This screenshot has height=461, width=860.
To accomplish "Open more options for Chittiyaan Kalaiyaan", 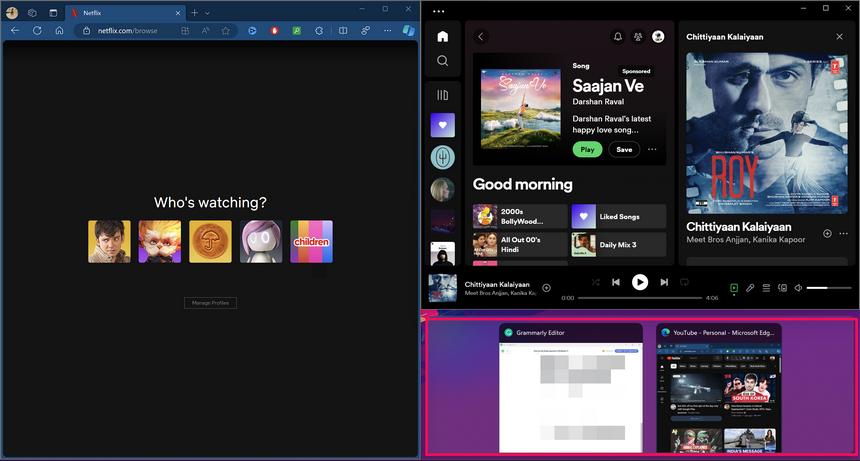I will tap(842, 233).
